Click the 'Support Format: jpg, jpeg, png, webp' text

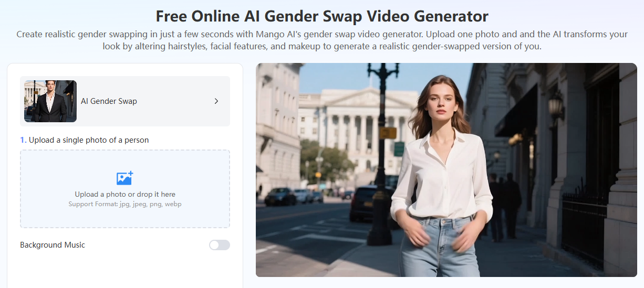(x=125, y=204)
